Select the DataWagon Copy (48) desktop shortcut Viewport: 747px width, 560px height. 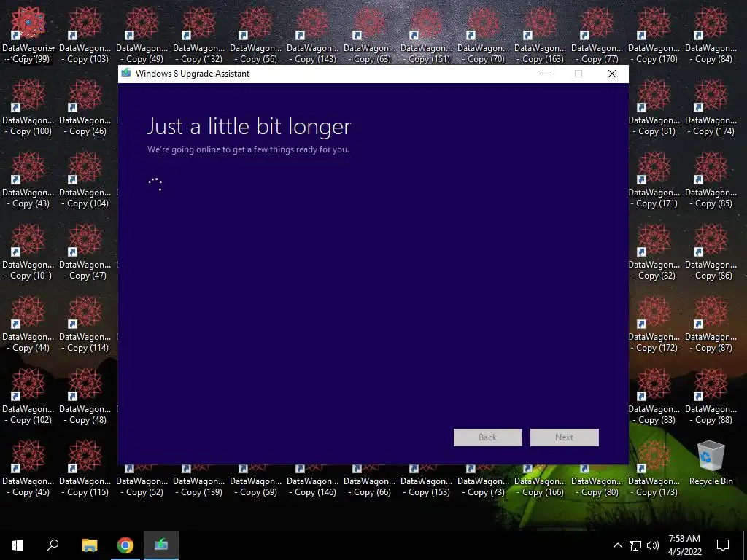pos(85,397)
